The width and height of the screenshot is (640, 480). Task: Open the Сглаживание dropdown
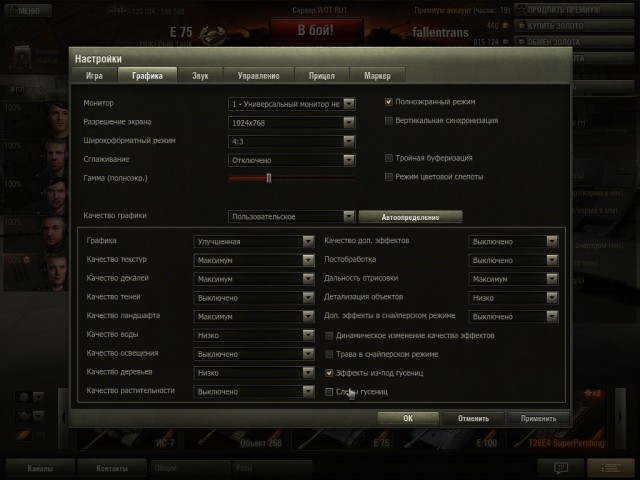click(291, 160)
